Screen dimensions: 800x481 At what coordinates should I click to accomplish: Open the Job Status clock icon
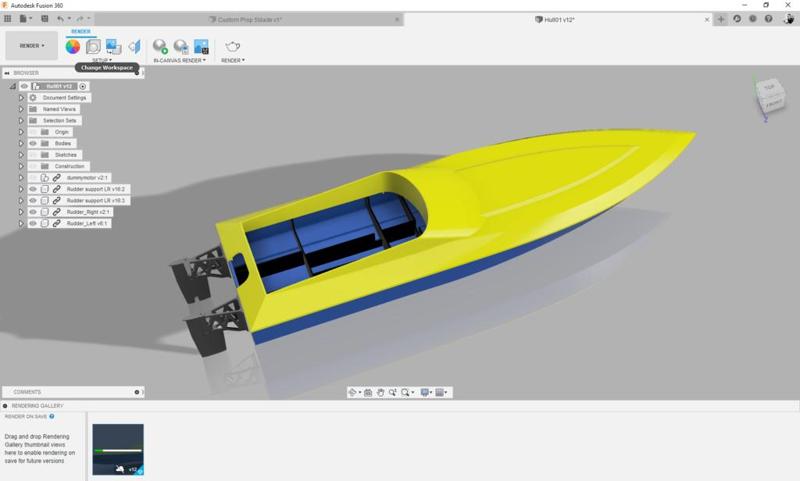pyautogui.click(x=737, y=19)
